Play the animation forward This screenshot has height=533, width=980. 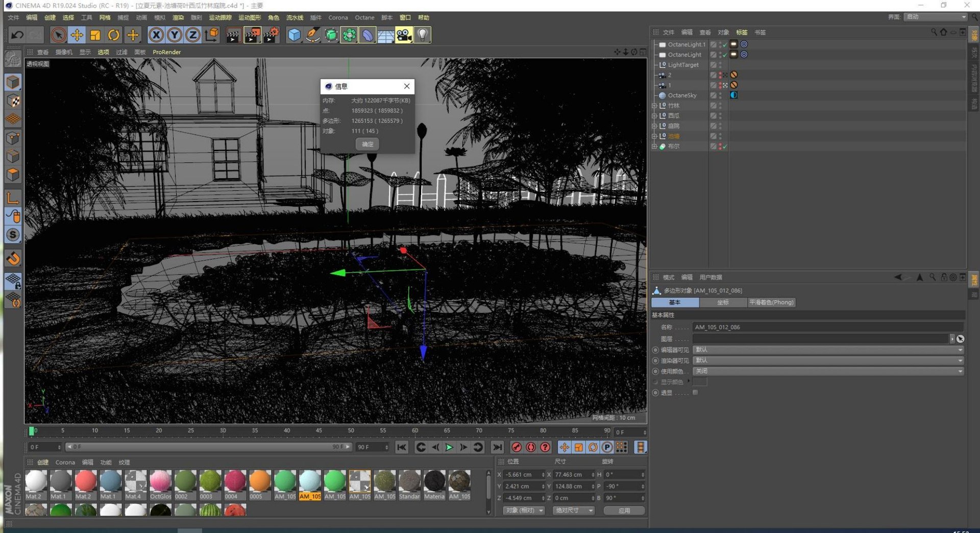[x=449, y=447]
